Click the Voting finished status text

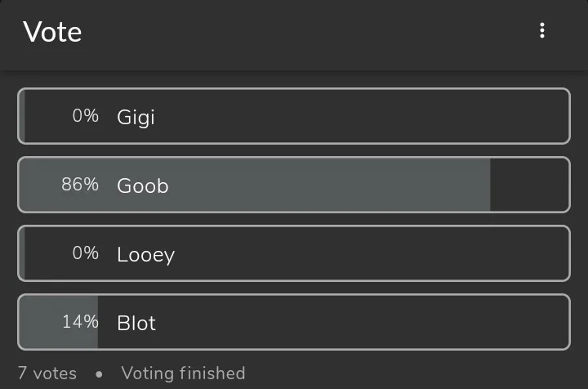click(183, 373)
